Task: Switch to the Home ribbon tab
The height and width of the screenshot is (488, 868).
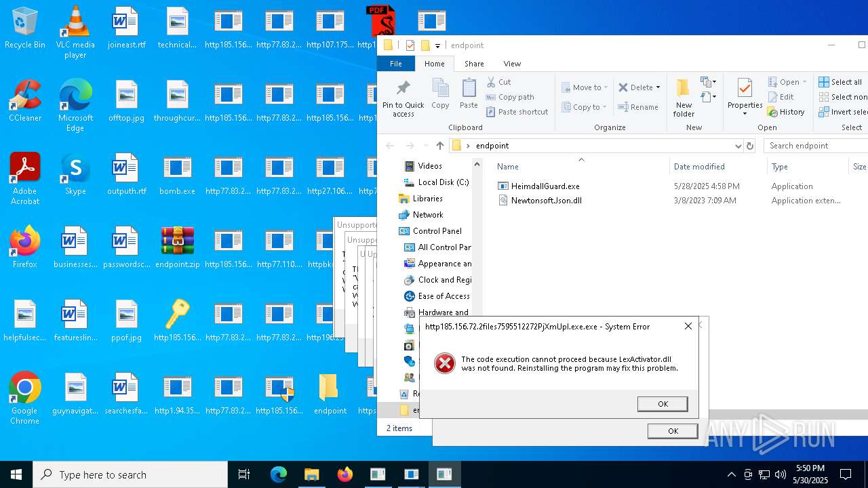Action: tap(434, 64)
